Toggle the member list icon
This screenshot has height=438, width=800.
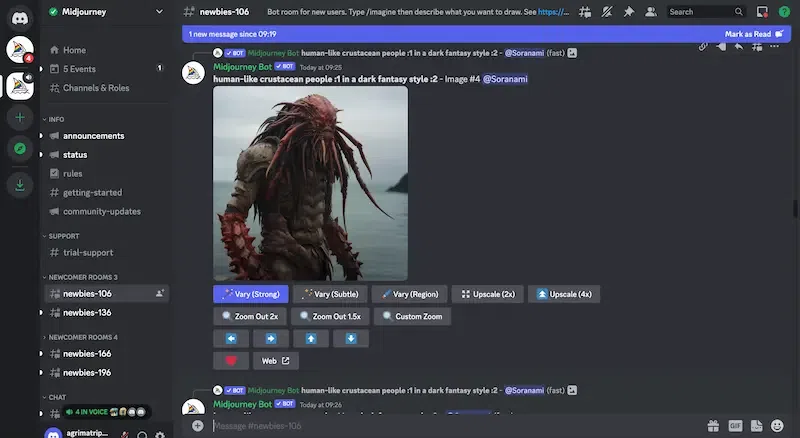click(x=651, y=12)
